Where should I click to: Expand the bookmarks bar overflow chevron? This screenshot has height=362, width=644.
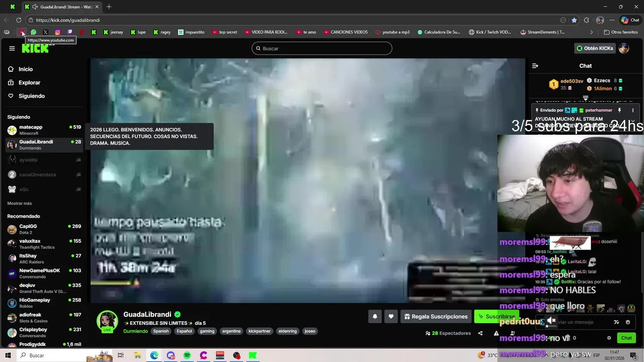pos(591,32)
